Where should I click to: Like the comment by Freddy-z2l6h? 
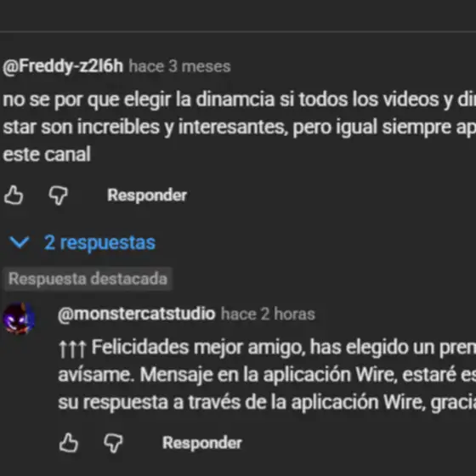(x=14, y=195)
